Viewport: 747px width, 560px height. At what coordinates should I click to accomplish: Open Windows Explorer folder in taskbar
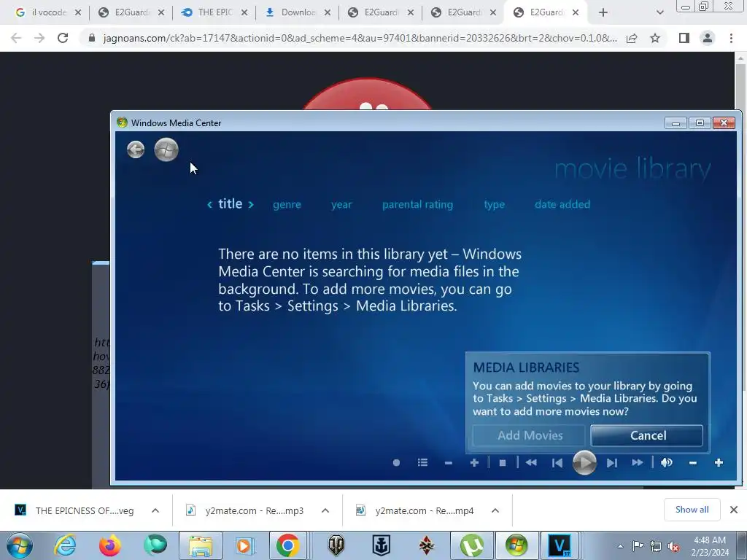click(201, 545)
